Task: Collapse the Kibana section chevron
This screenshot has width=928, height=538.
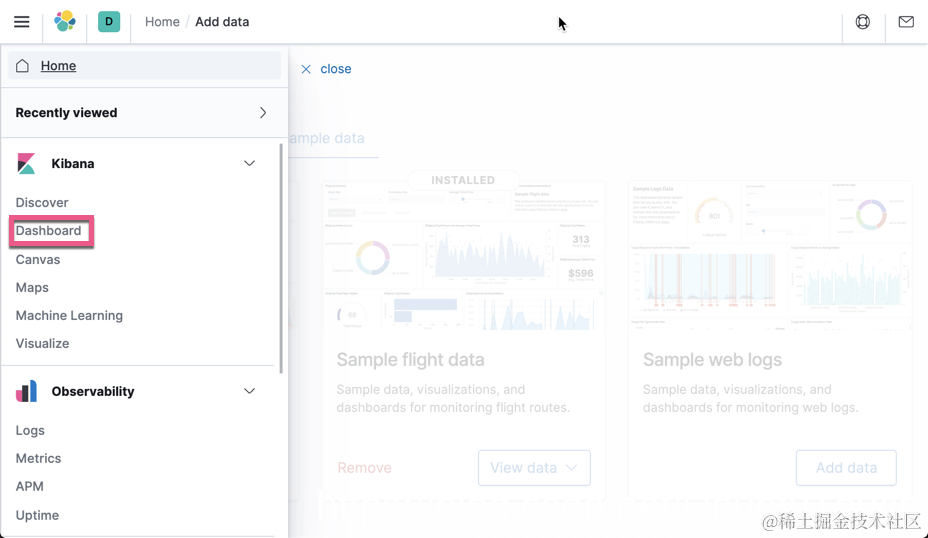Action: click(x=249, y=163)
